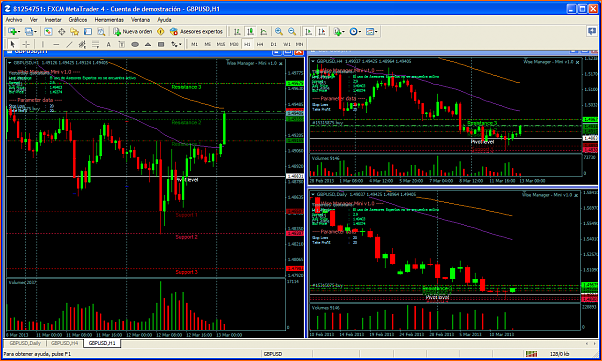Close Wise Manager panel in H1 chart
The image size is (602, 361).
click(281, 63)
